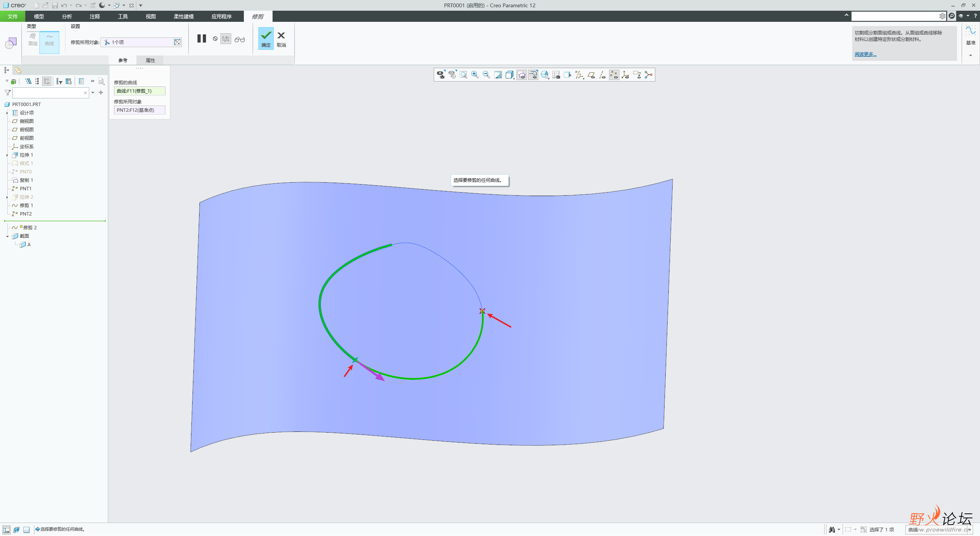Toggle Attached preview mode button
980x536 pixels.
coord(226,39)
